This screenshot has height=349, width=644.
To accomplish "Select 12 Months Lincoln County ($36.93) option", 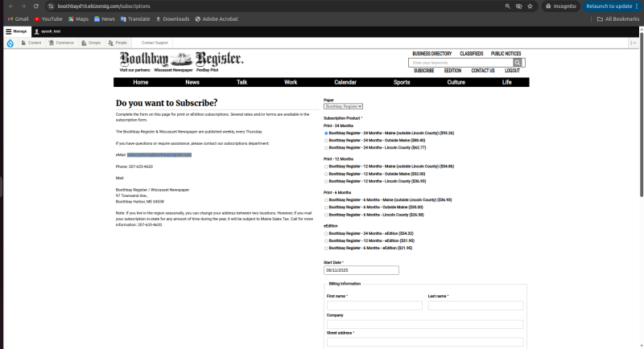I will click(326, 181).
